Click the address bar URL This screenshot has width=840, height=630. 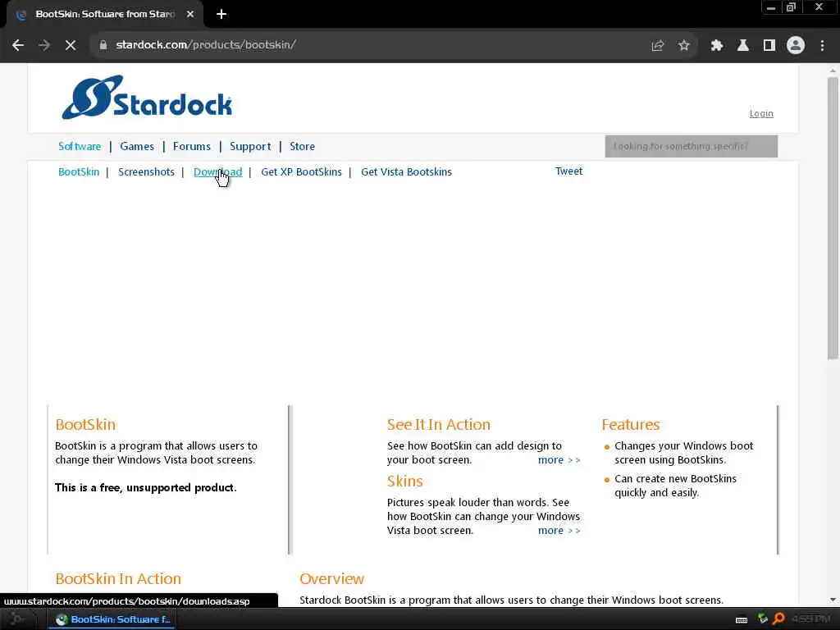tap(206, 45)
